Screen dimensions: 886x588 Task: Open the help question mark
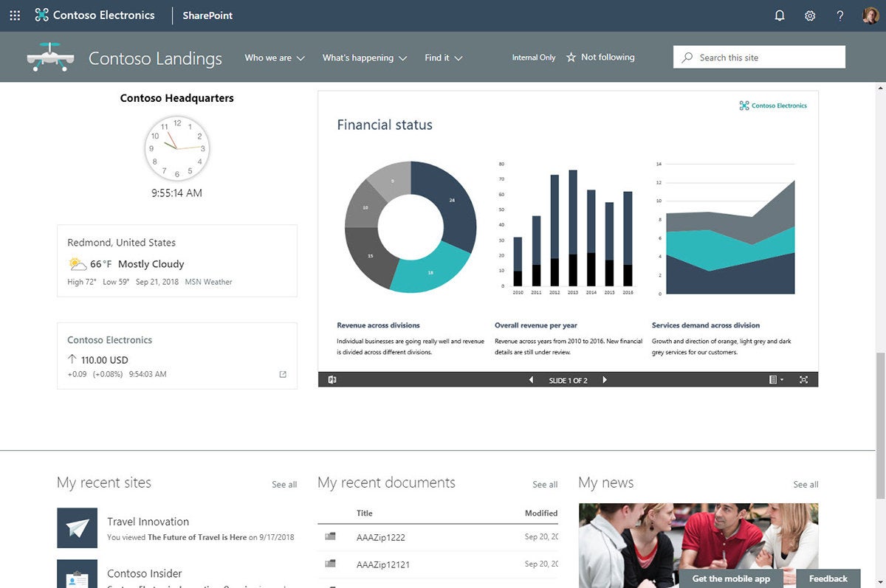tap(840, 15)
